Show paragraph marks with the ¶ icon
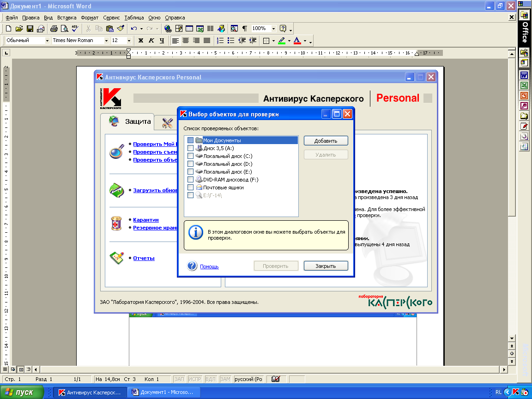 click(x=245, y=29)
